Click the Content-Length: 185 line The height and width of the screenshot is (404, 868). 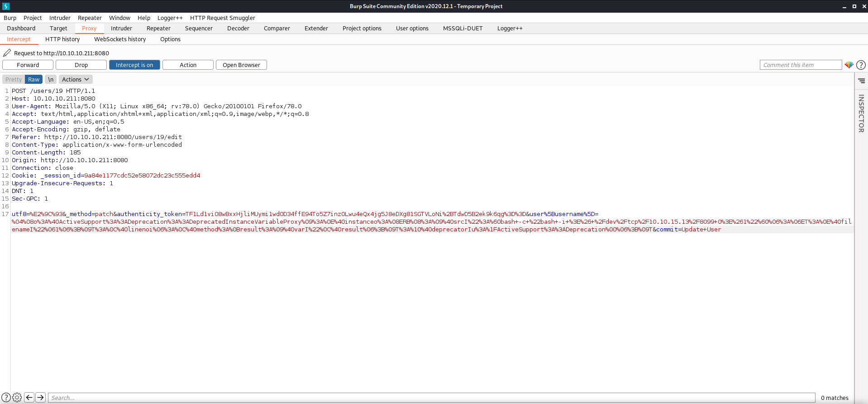click(x=46, y=153)
